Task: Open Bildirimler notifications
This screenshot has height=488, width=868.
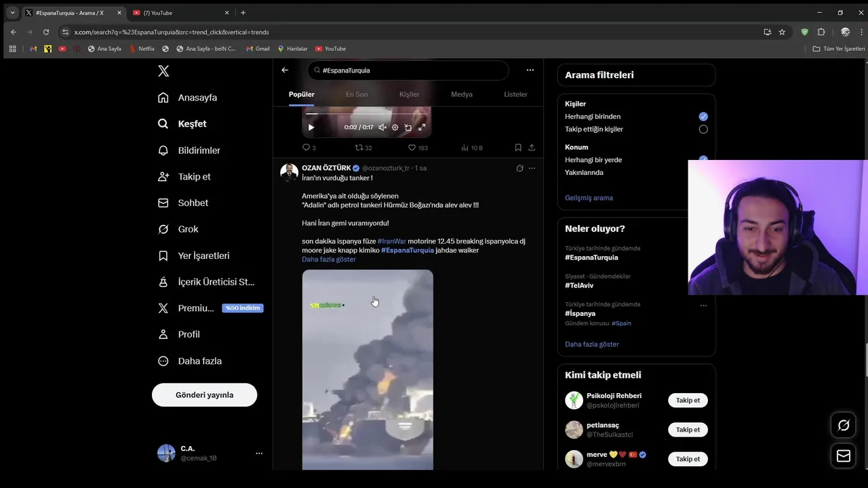Action: (x=189, y=150)
